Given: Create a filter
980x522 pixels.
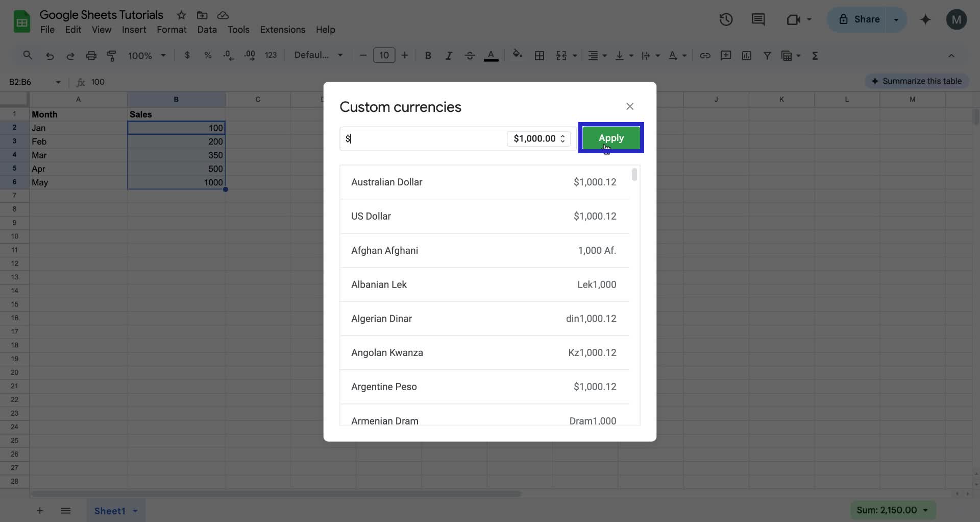Looking at the screenshot, I should pyautogui.click(x=768, y=55).
